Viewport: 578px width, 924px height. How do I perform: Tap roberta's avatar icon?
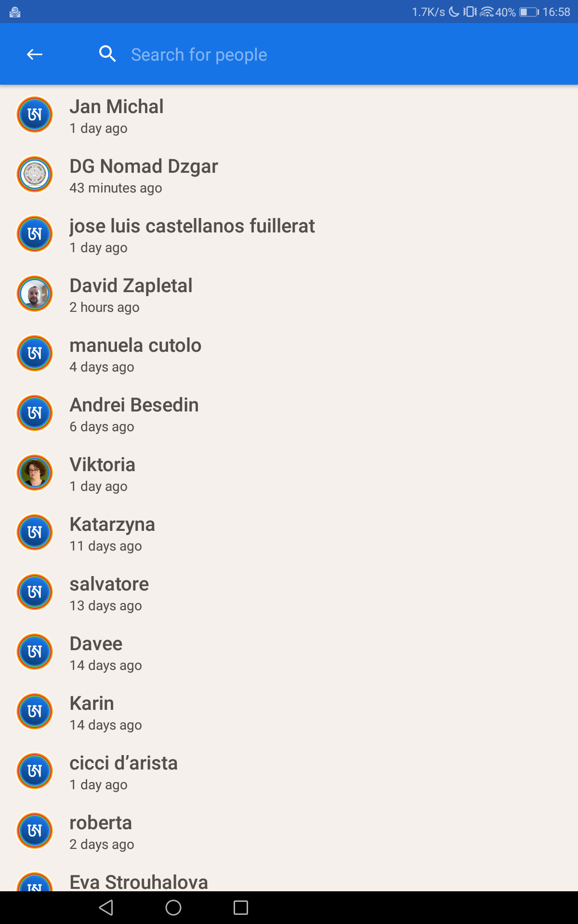[35, 831]
